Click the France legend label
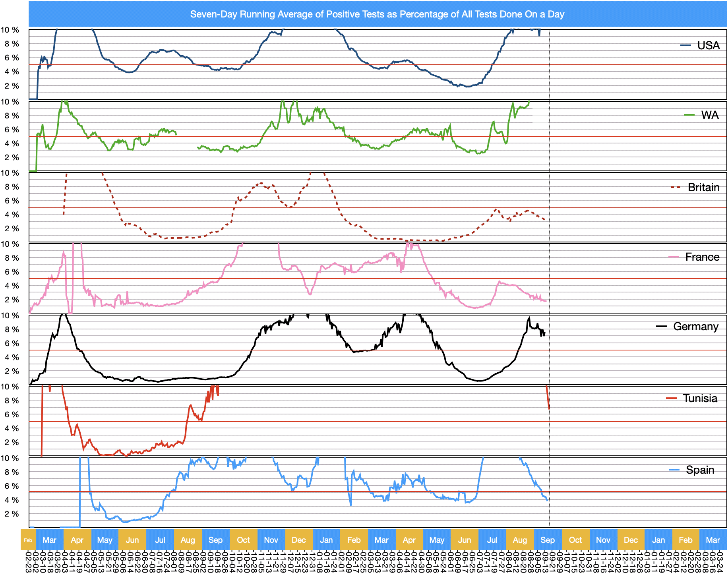 coord(702,257)
